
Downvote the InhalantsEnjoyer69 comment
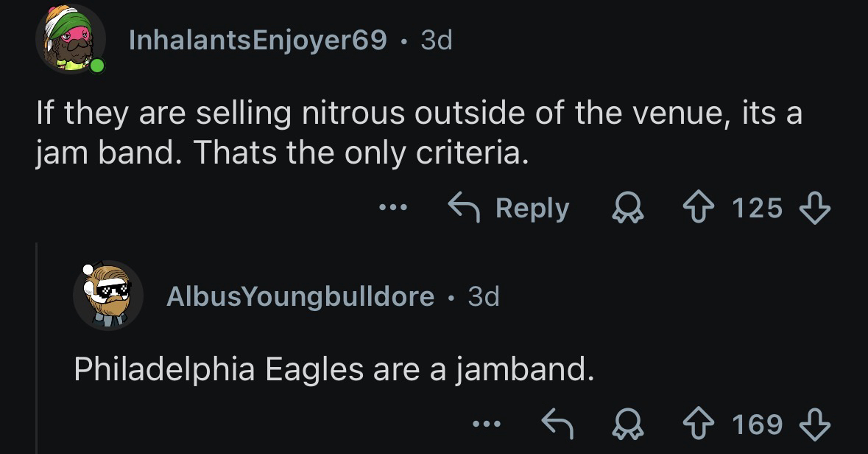(815, 209)
